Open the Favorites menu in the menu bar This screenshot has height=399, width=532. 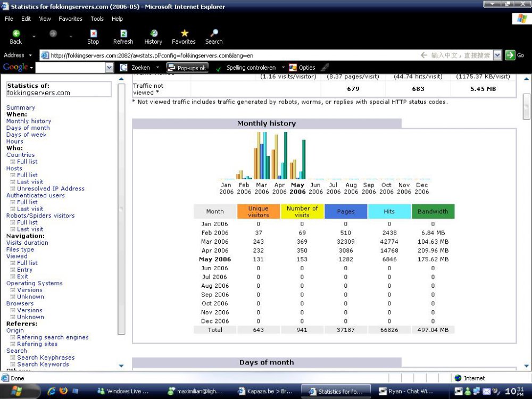(70, 19)
